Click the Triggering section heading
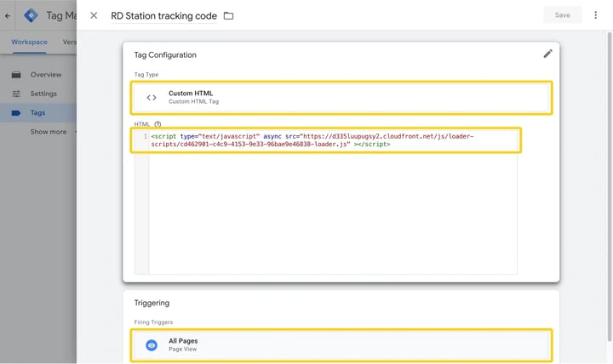The height and width of the screenshot is (364, 613). (x=152, y=303)
